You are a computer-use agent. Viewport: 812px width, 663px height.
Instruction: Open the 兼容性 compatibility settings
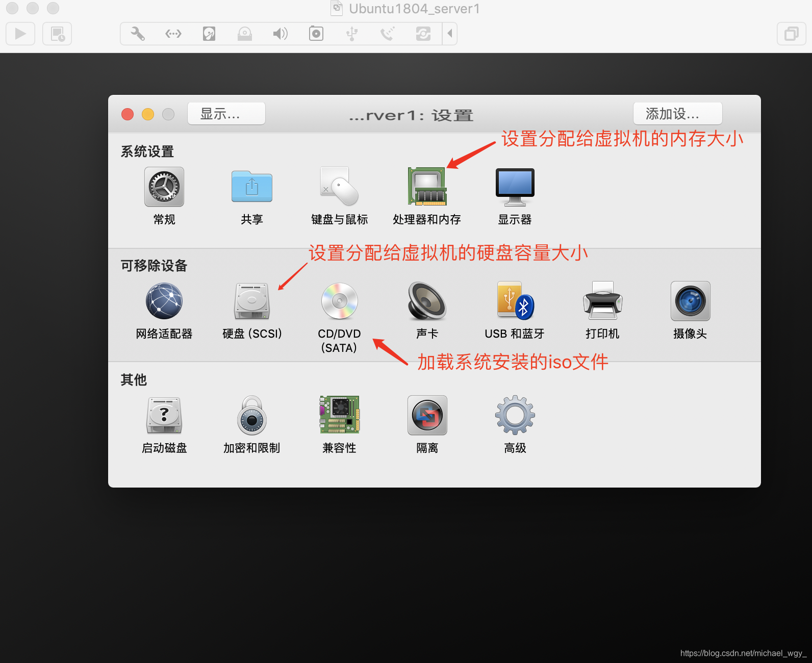[x=339, y=425]
